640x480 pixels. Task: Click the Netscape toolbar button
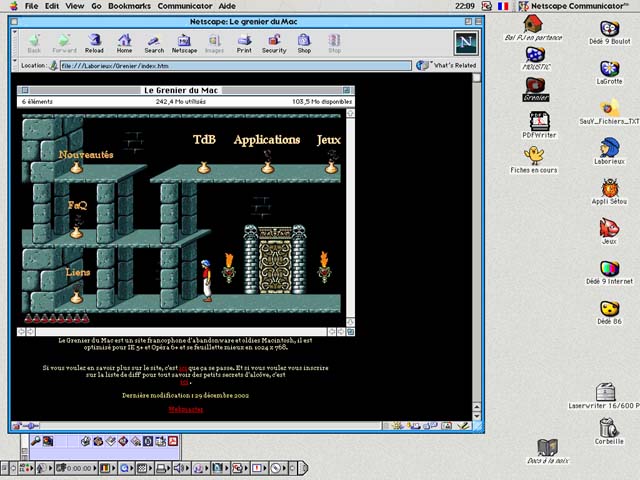pos(184,44)
